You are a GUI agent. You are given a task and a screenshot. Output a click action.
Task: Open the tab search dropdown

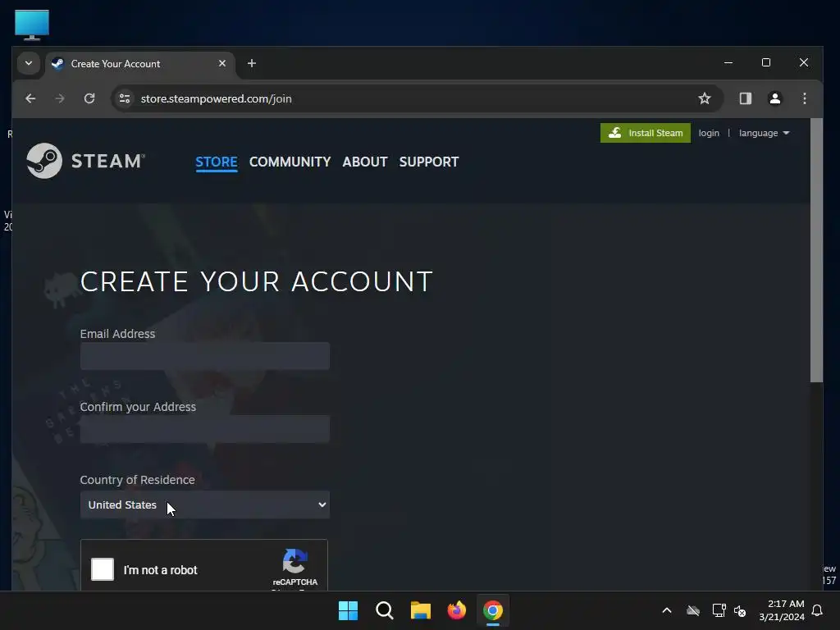click(29, 63)
